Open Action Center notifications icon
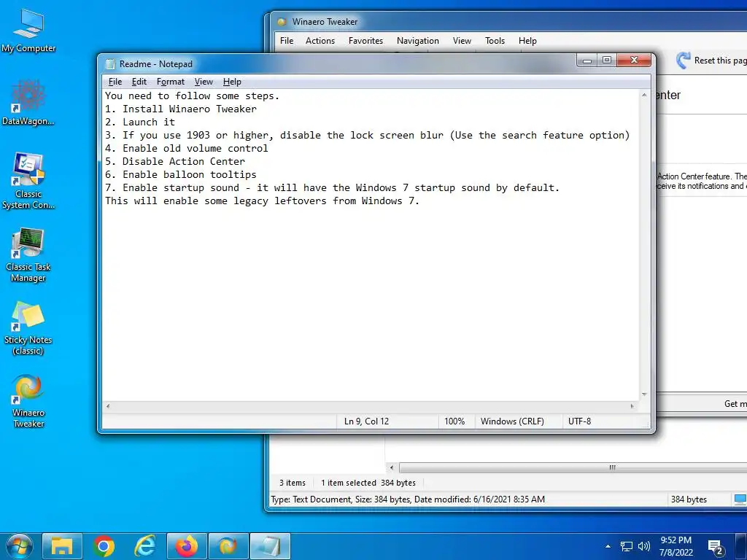Image resolution: width=747 pixels, height=560 pixels. click(x=716, y=548)
